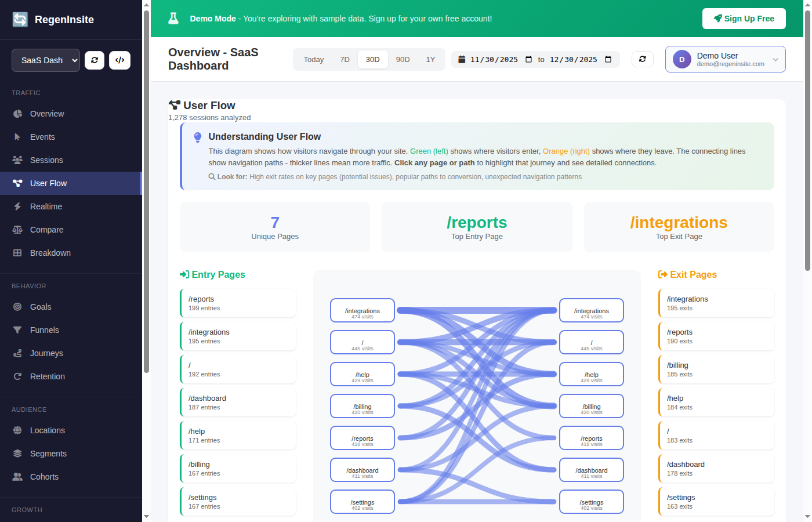Open the end date calendar picker
The width and height of the screenshot is (812, 522).
(608, 59)
